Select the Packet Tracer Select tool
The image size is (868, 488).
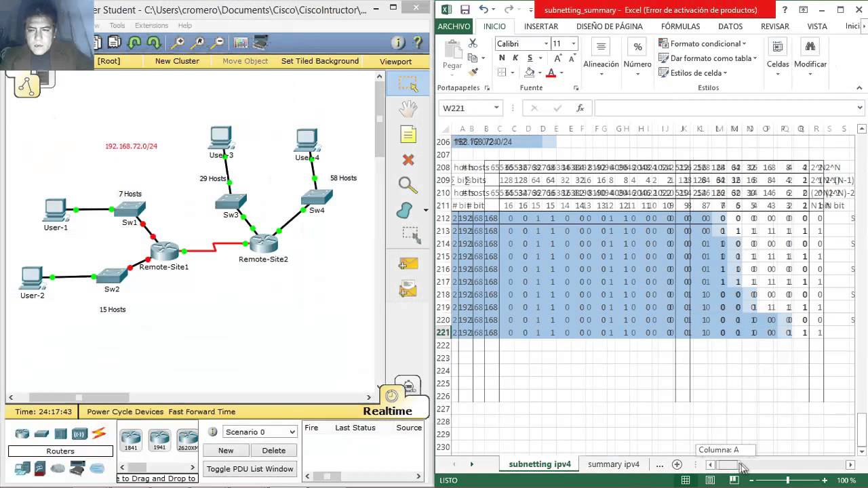(x=408, y=83)
